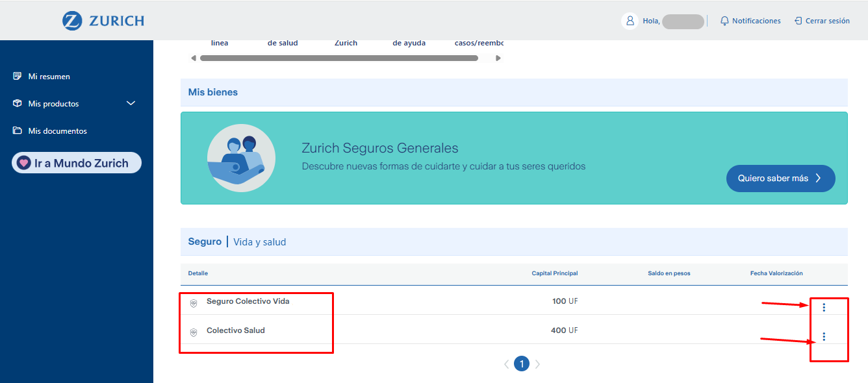The height and width of the screenshot is (383, 868).
Task: Click the 400 UF capital value
Action: pyautogui.click(x=564, y=330)
